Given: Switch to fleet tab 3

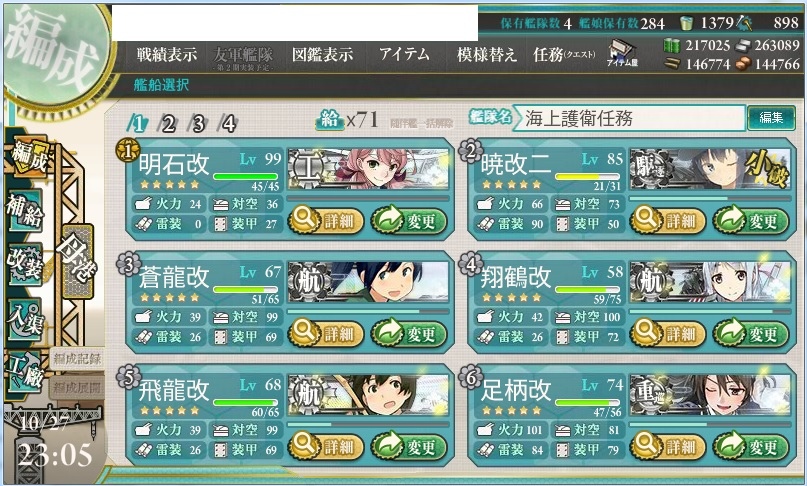Looking at the screenshot, I should coord(197,124).
